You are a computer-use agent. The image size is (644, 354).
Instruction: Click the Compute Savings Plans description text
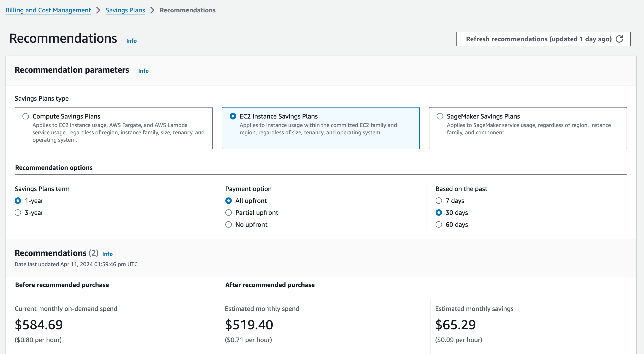tap(118, 133)
